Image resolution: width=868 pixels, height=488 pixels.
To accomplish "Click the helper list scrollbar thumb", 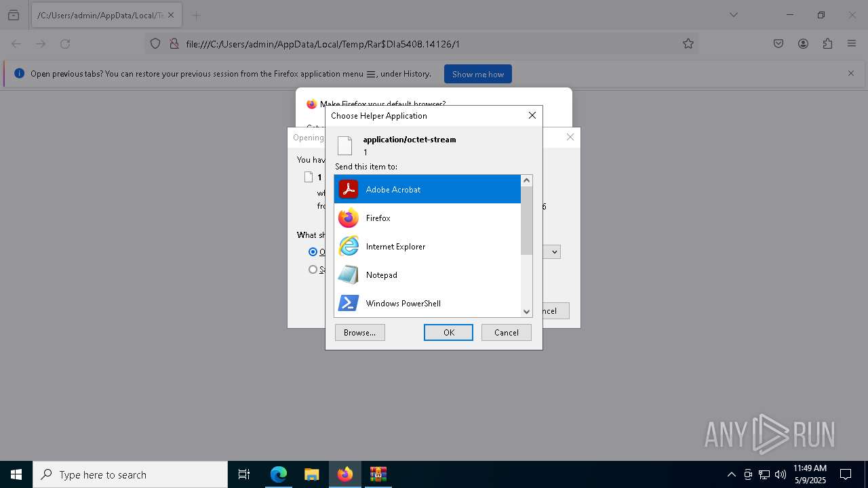I will [526, 221].
